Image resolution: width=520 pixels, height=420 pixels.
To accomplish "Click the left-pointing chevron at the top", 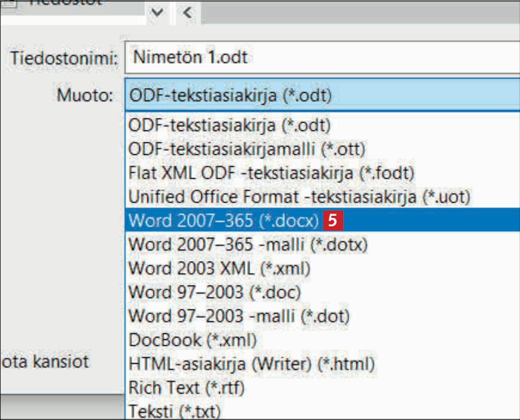I will pyautogui.click(x=188, y=13).
